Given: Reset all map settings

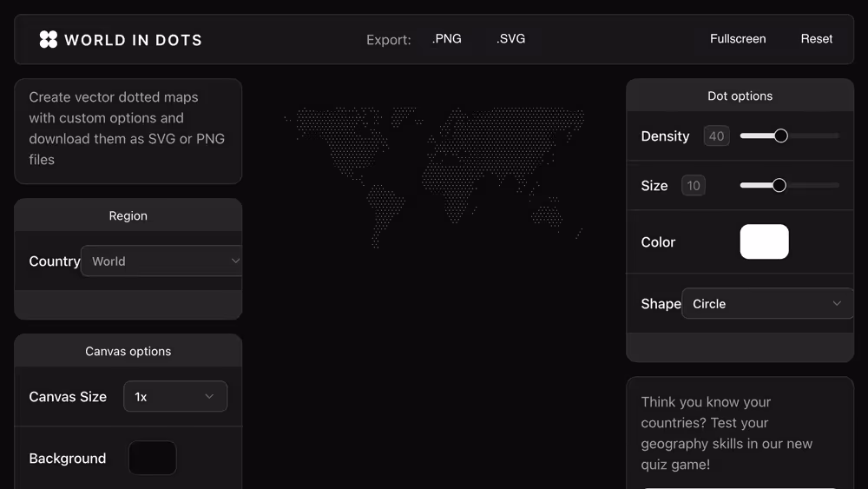Looking at the screenshot, I should tap(816, 39).
